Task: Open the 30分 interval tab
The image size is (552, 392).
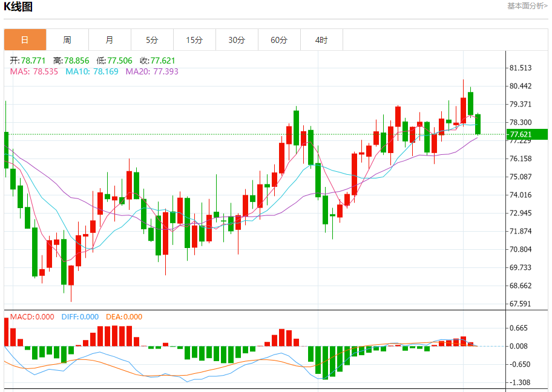Action: pyautogui.click(x=237, y=40)
